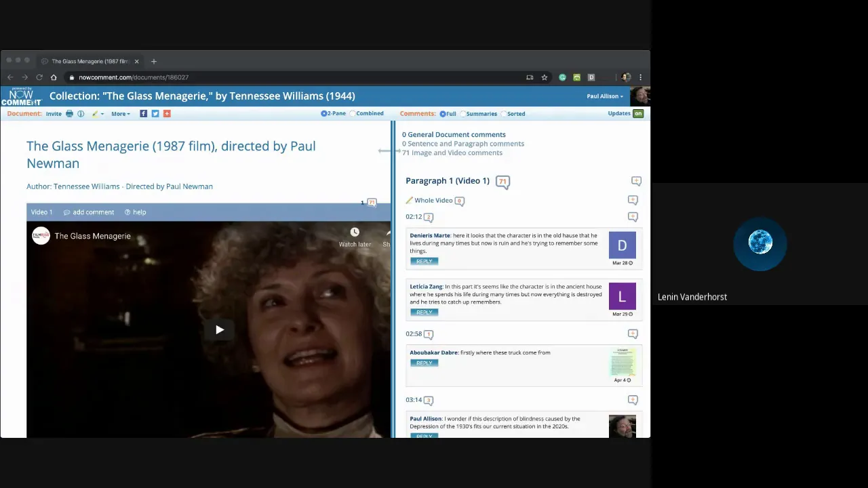The width and height of the screenshot is (868, 488).
Task: Open Denieris Marte's profile name
Action: tap(430, 235)
